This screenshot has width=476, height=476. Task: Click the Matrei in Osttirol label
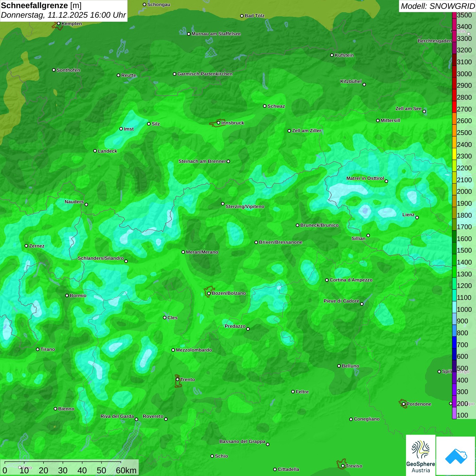[365, 178]
